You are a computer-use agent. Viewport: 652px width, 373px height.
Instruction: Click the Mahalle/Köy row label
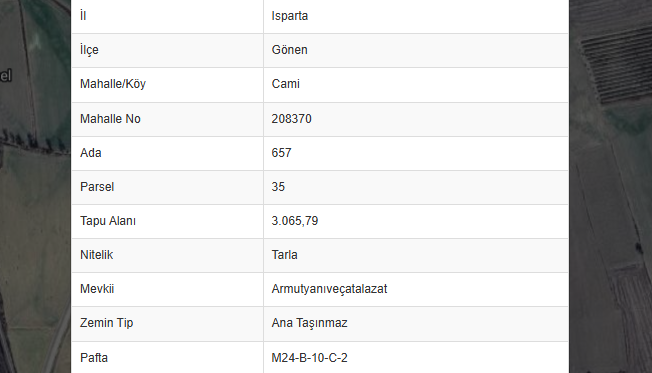click(113, 84)
